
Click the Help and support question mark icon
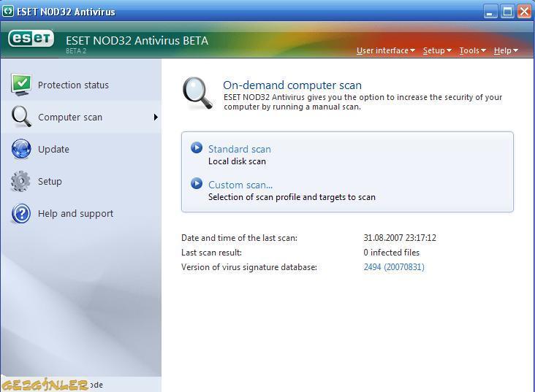point(21,213)
